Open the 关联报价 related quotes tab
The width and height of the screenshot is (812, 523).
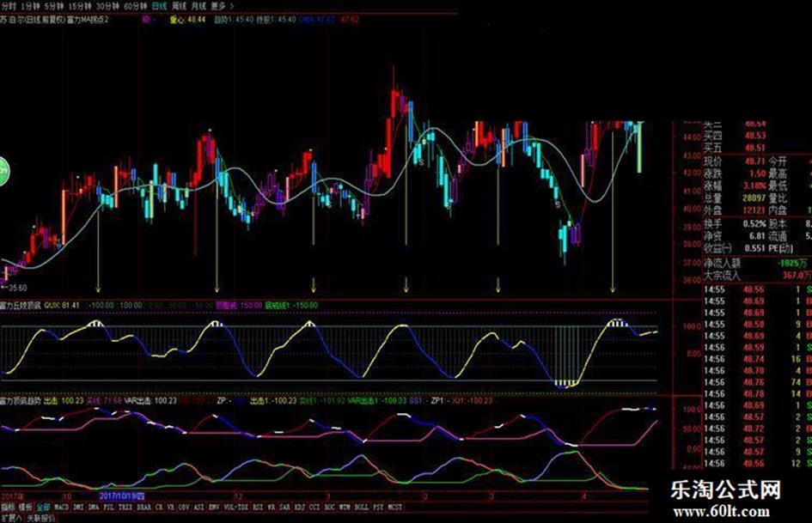(41, 518)
